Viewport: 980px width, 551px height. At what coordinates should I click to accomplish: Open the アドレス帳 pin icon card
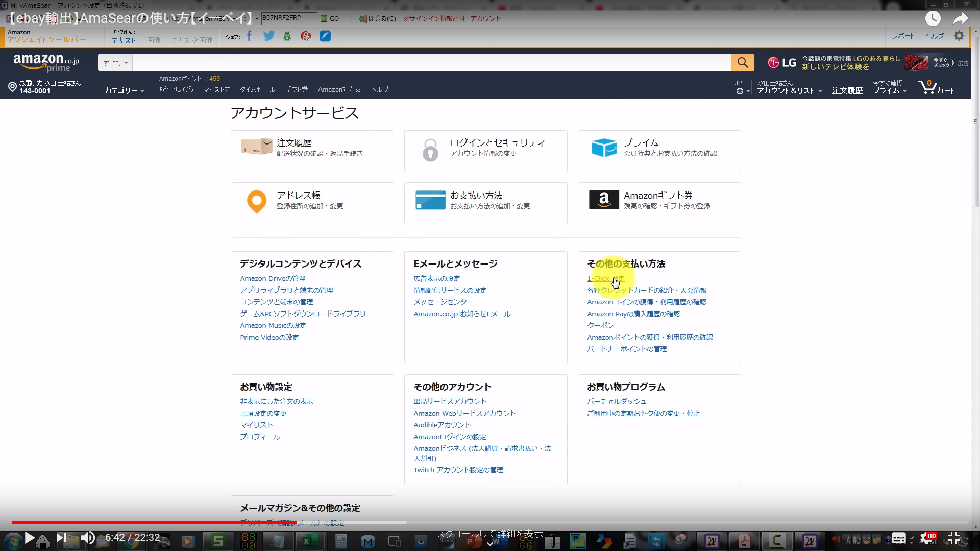[312, 203]
